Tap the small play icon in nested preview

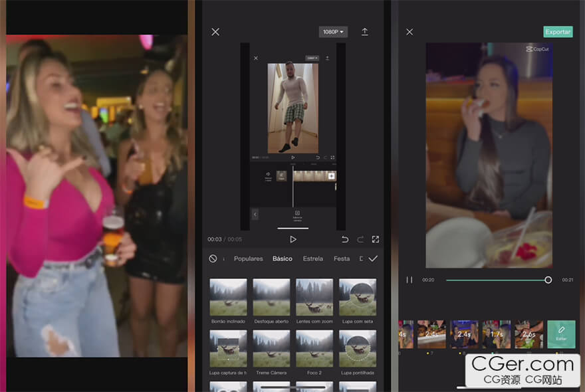pos(293,157)
